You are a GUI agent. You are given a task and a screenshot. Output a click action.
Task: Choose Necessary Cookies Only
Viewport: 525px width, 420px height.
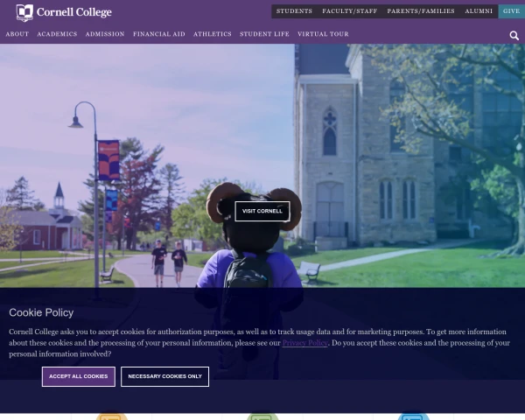[x=164, y=376]
